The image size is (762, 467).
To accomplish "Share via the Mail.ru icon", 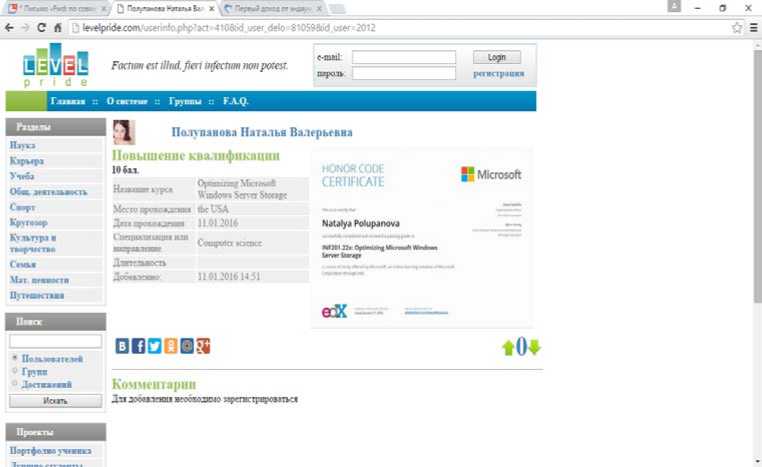I will (187, 346).
